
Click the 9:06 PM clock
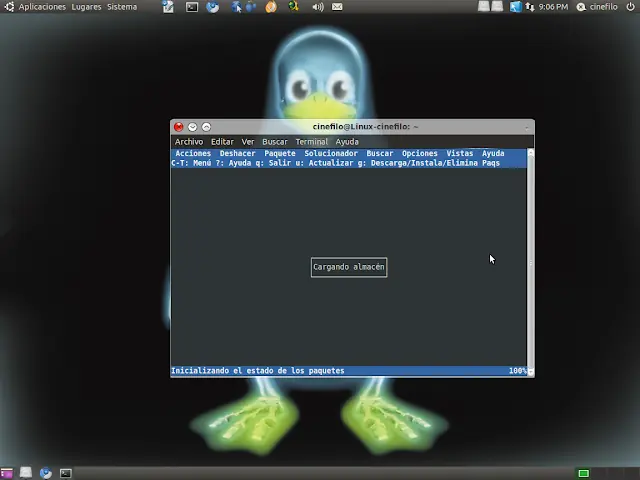point(553,7)
